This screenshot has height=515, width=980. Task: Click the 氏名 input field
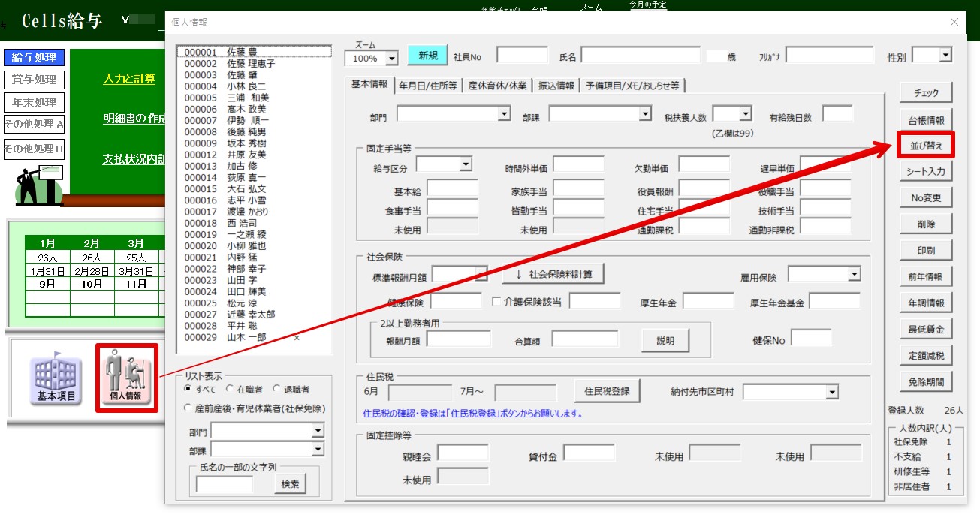coord(640,56)
